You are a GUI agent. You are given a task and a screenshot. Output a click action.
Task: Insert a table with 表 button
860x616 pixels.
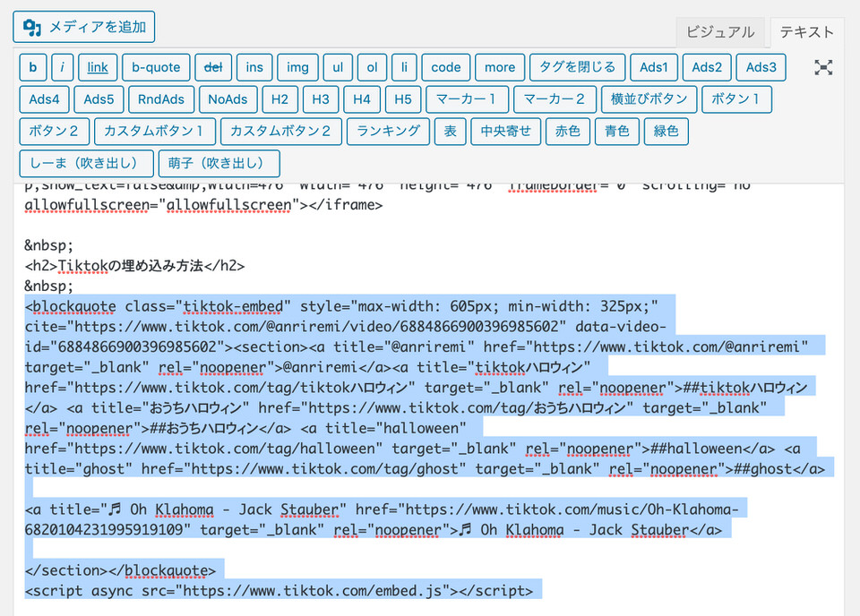click(451, 131)
